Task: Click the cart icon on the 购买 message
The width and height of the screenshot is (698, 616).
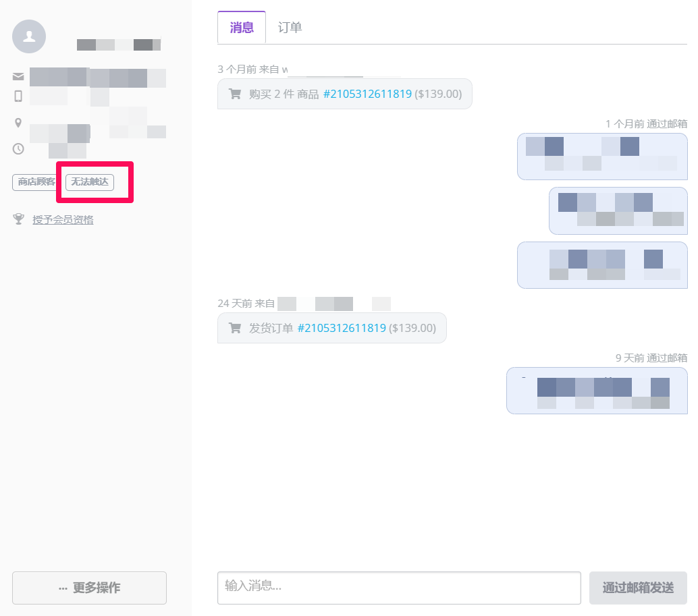Action: (x=235, y=94)
